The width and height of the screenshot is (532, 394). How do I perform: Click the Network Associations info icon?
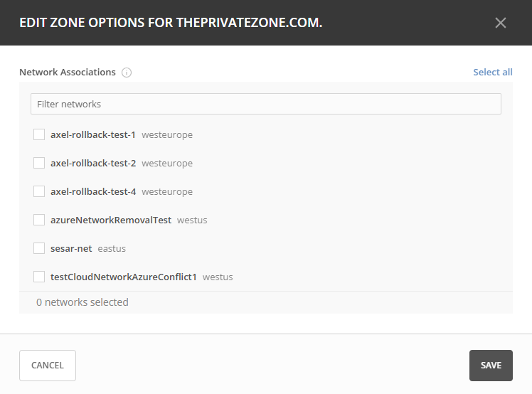127,73
